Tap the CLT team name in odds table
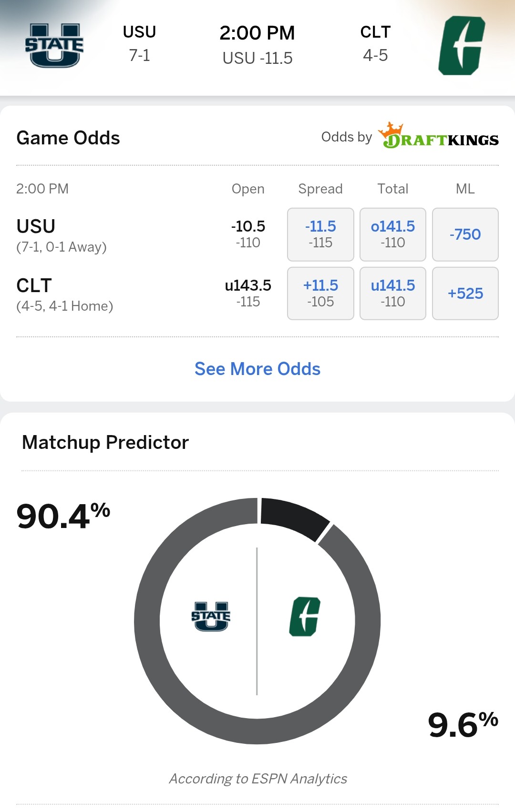Image resolution: width=515 pixels, height=812 pixels. [x=34, y=285]
